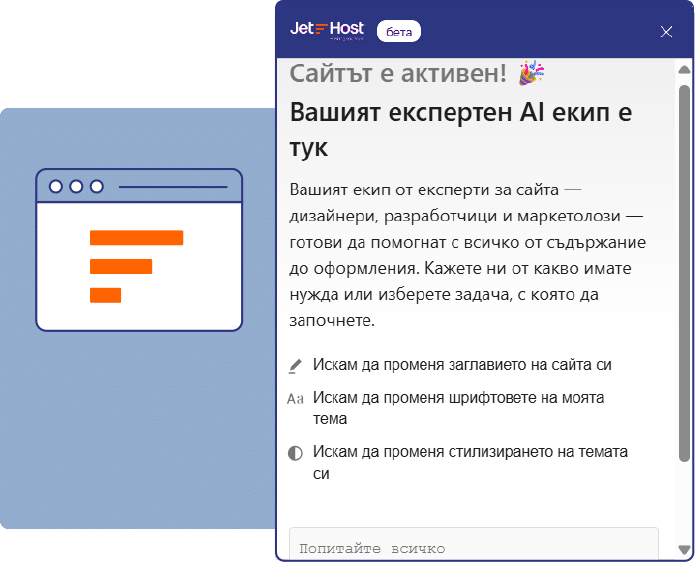This screenshot has width=695, height=562.
Task: Click the Aa fonts icon
Action: coord(295,399)
